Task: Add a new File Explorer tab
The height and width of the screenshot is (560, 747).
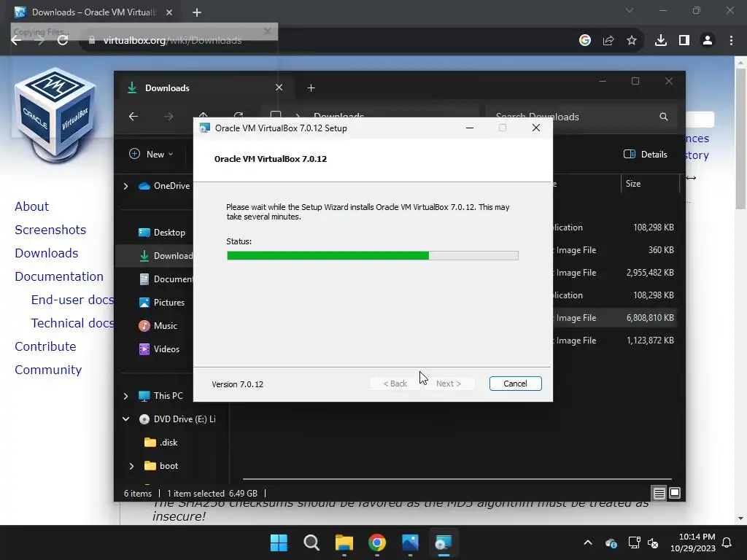Action: coord(311,88)
